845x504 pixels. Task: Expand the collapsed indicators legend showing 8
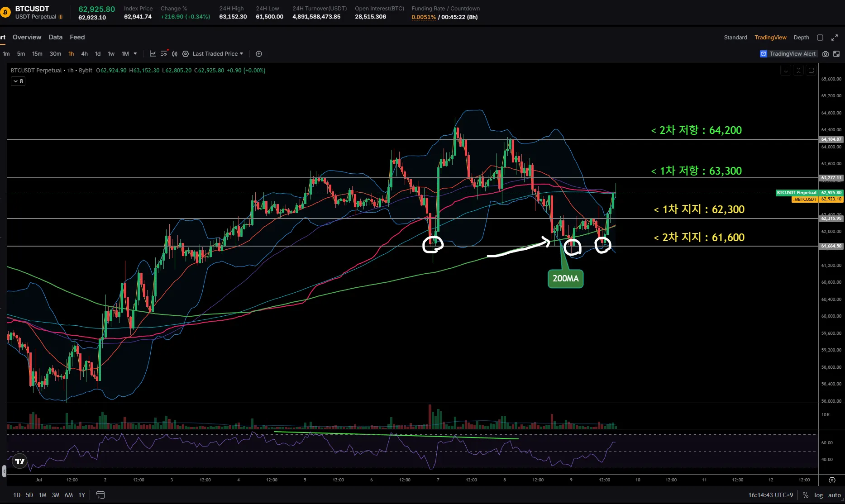tap(18, 81)
